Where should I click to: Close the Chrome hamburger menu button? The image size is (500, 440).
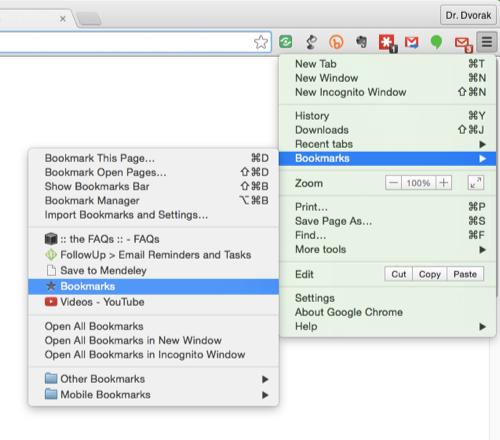coord(487,42)
